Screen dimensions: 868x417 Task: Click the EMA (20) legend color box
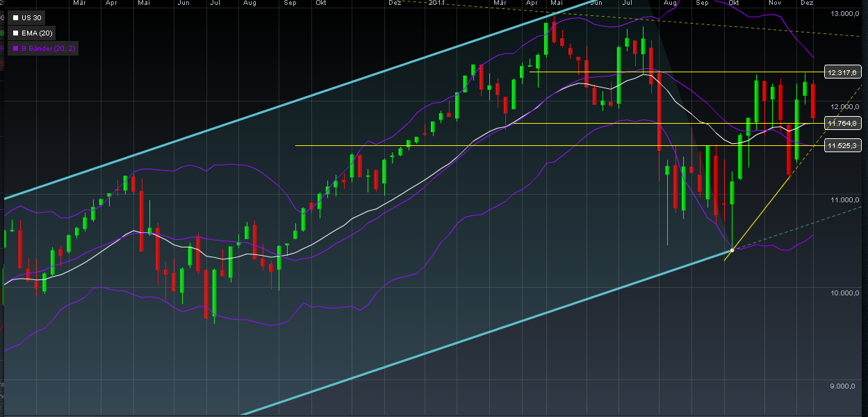click(15, 33)
